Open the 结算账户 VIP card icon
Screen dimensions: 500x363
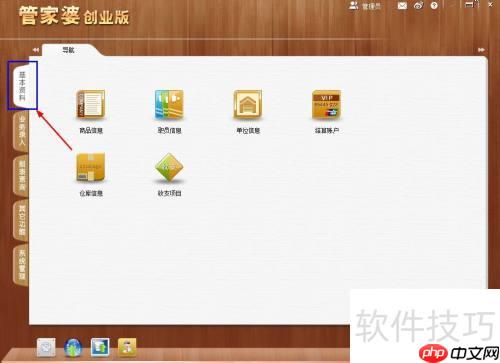(326, 105)
